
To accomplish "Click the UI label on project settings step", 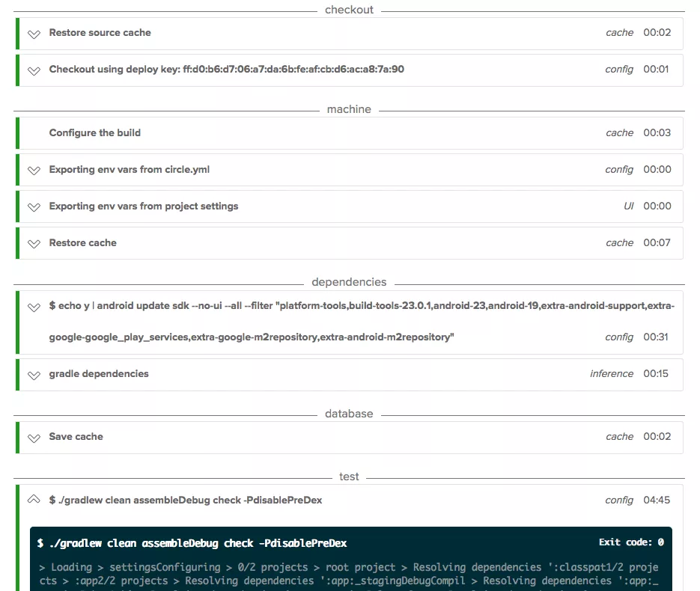I will pyautogui.click(x=628, y=206).
